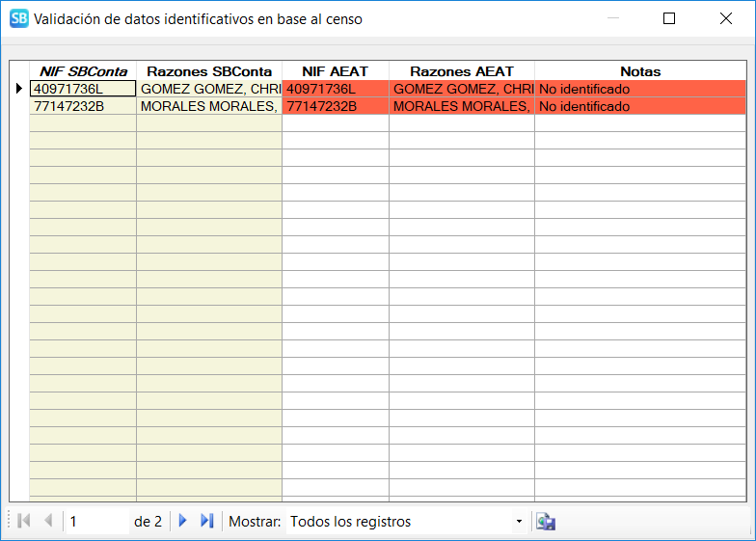This screenshot has width=756, height=541.
Task: Go to the previous record arrow
Action: pyautogui.click(x=47, y=522)
